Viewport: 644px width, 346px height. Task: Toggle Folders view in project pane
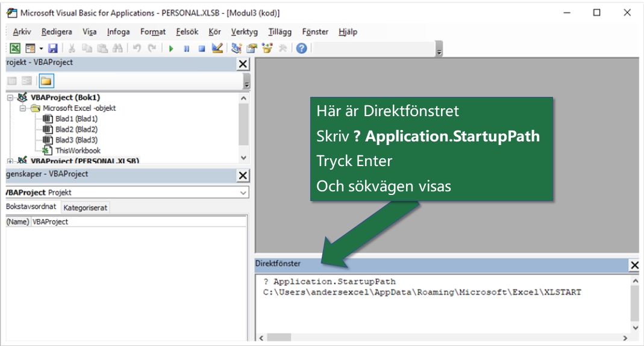[46, 81]
